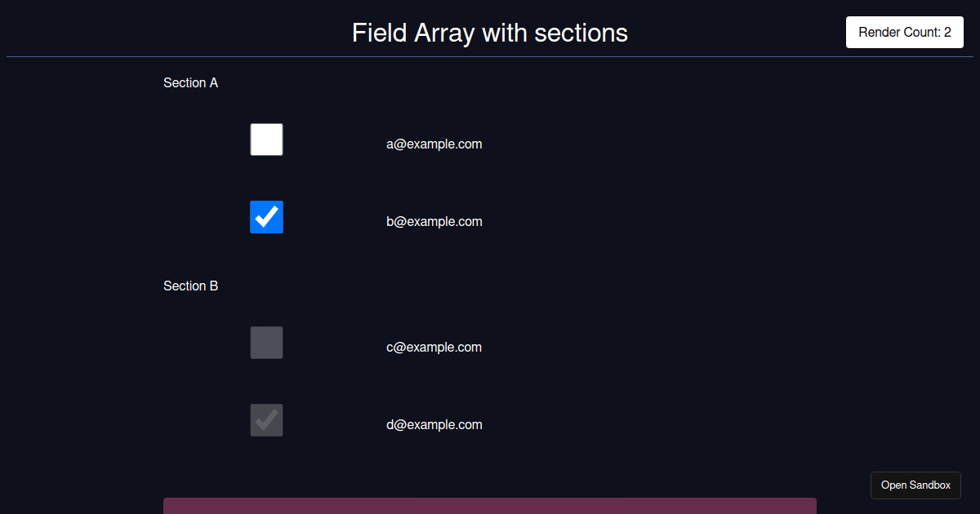
Task: Click the grey checkmark icon beside d@example.com
Action: 266,420
